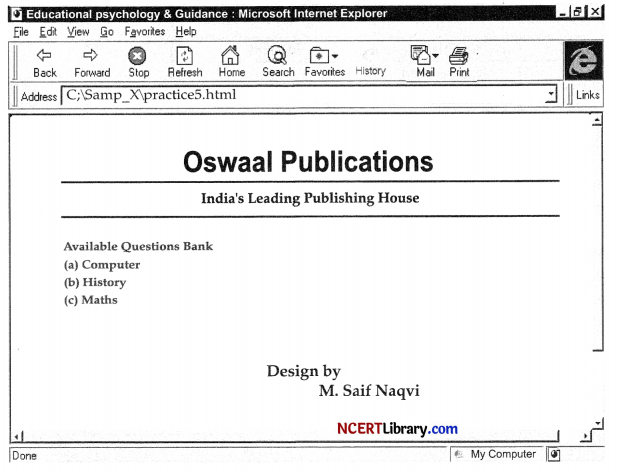Click the Done status bar text
This screenshot has height=471, width=626.
point(24,455)
